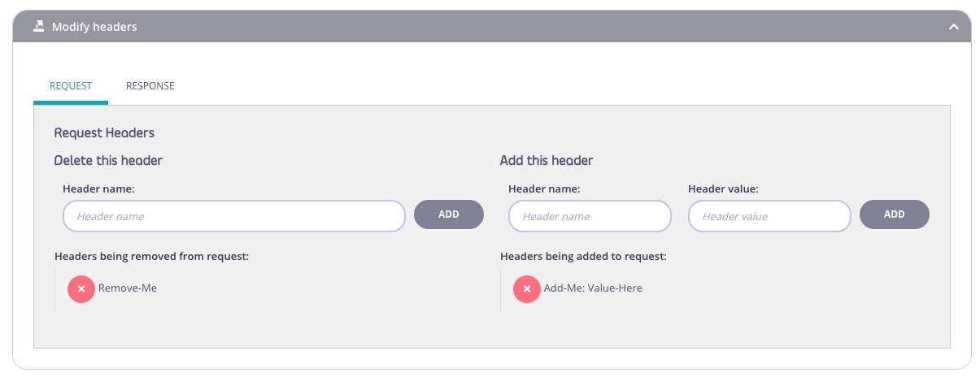Viewport: 980px width, 381px height.
Task: Click the Delete this header heading
Action: 108,161
